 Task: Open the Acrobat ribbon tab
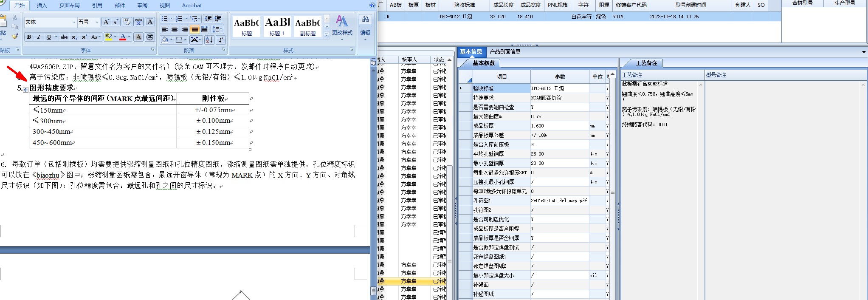pyautogui.click(x=192, y=6)
